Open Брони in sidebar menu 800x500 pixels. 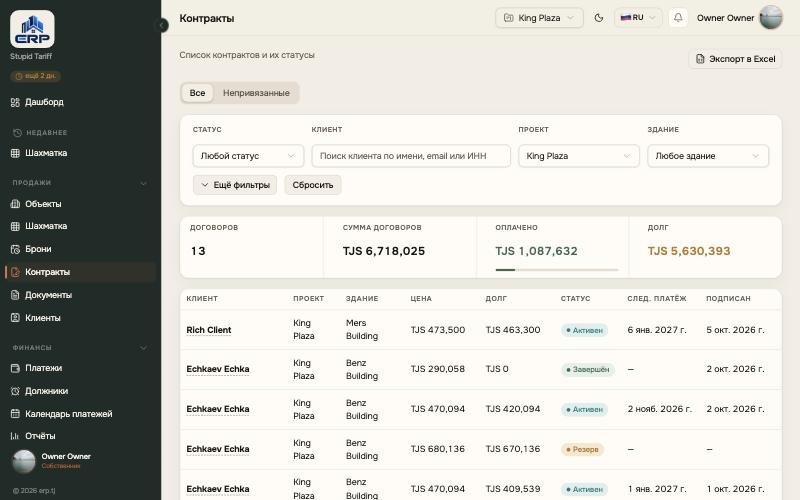coord(38,249)
